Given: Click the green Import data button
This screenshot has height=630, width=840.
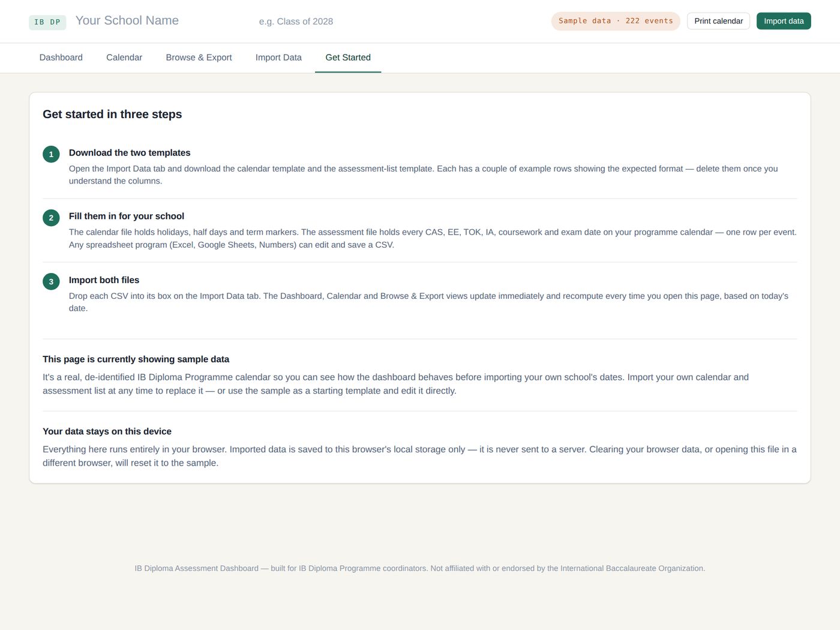Looking at the screenshot, I should point(784,21).
